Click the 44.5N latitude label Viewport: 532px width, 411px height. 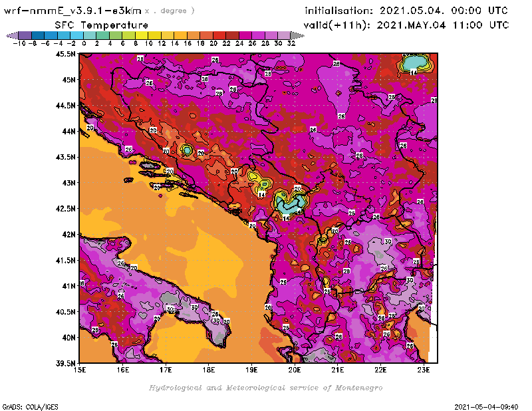pyautogui.click(x=65, y=106)
